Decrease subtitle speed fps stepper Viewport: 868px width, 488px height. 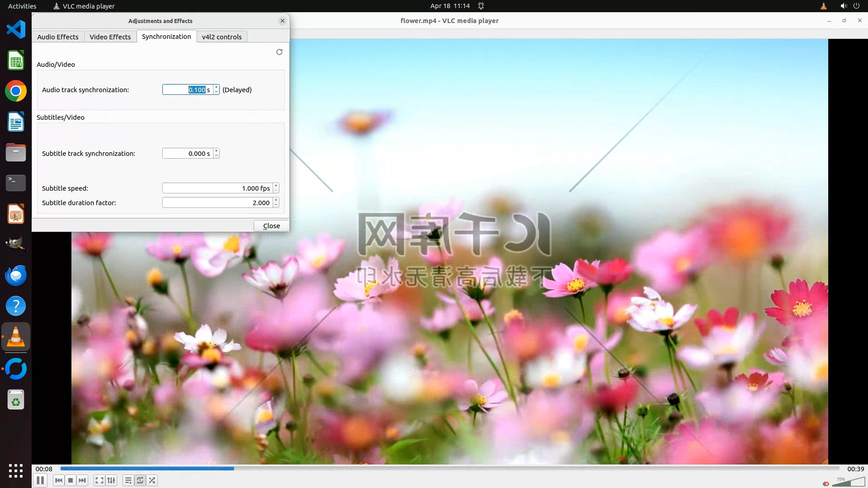pos(276,190)
